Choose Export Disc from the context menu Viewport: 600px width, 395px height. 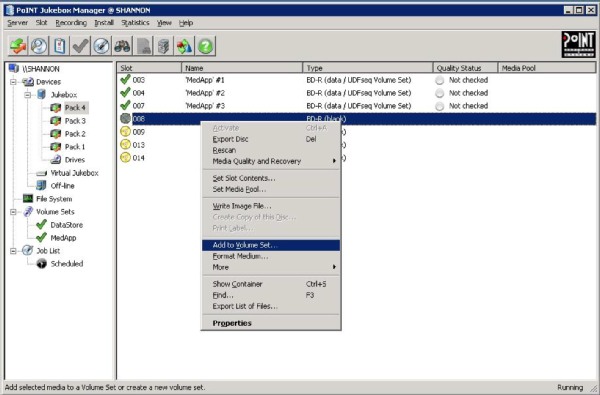point(271,139)
